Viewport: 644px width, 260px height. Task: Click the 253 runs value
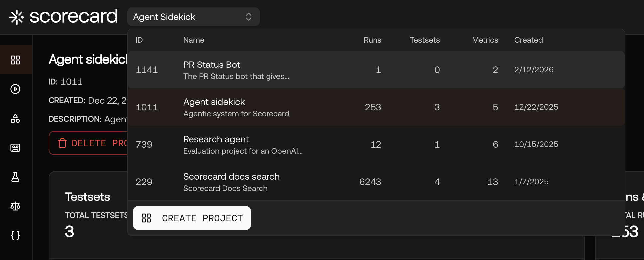373,107
